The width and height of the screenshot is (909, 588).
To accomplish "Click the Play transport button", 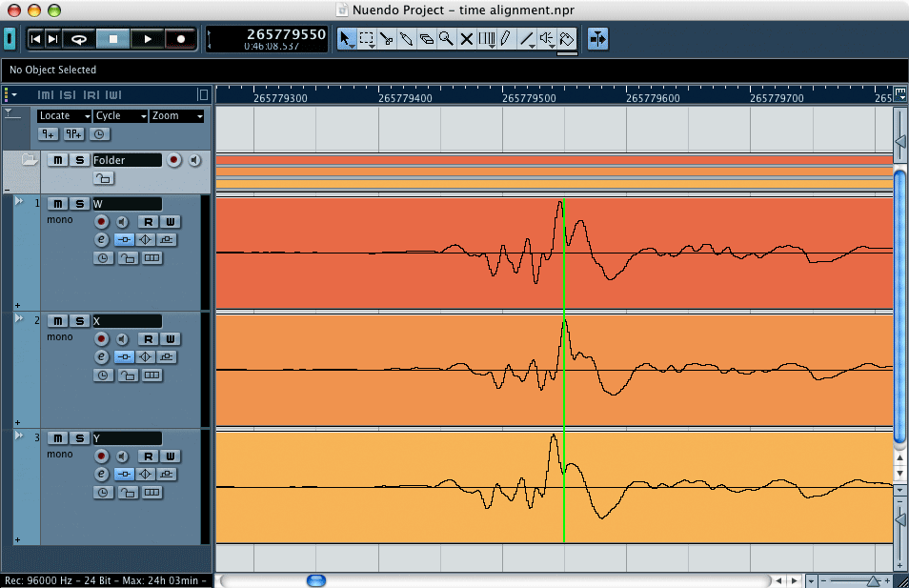I will tap(148, 39).
